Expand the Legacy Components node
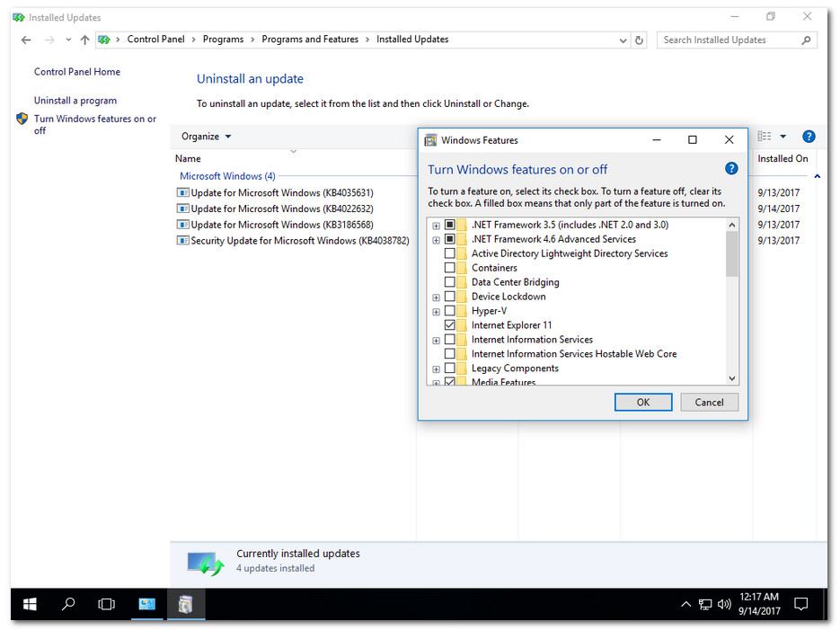840x630 pixels. tap(436, 369)
